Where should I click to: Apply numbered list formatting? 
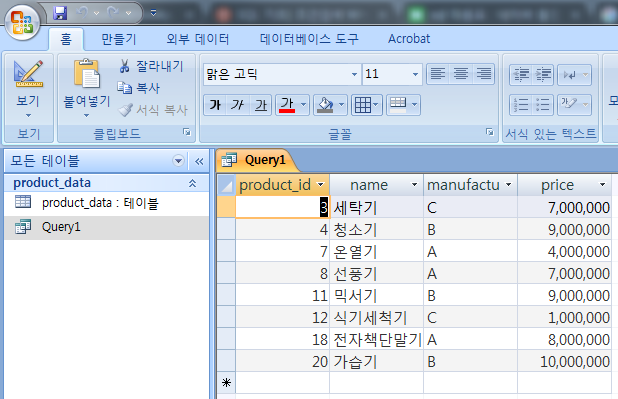(521, 105)
